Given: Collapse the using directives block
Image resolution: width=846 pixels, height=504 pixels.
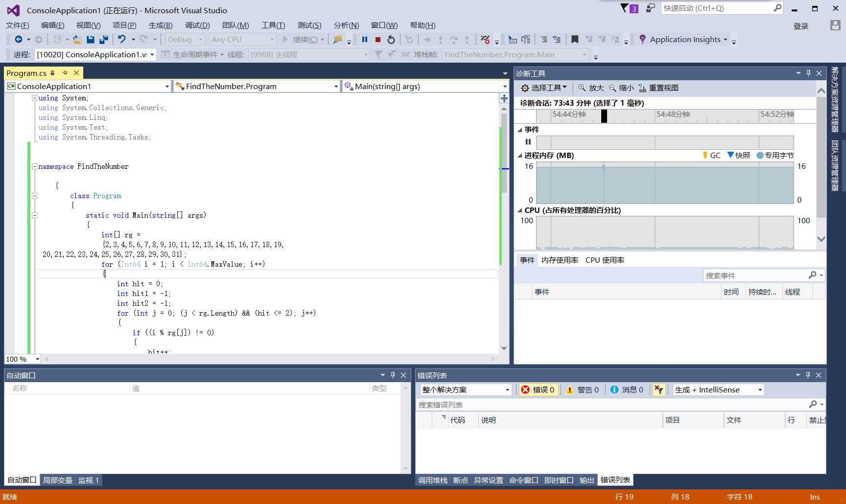Looking at the screenshot, I should coord(35,98).
